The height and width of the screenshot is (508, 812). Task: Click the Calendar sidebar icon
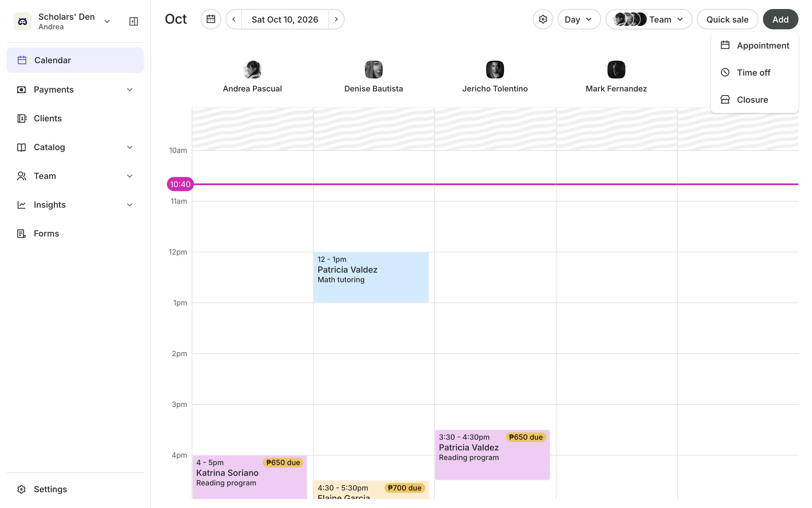tap(22, 60)
